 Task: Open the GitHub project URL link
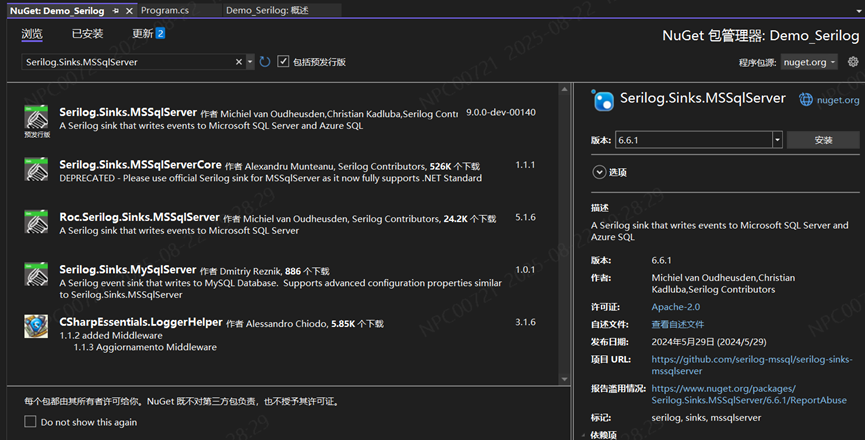pos(752,365)
